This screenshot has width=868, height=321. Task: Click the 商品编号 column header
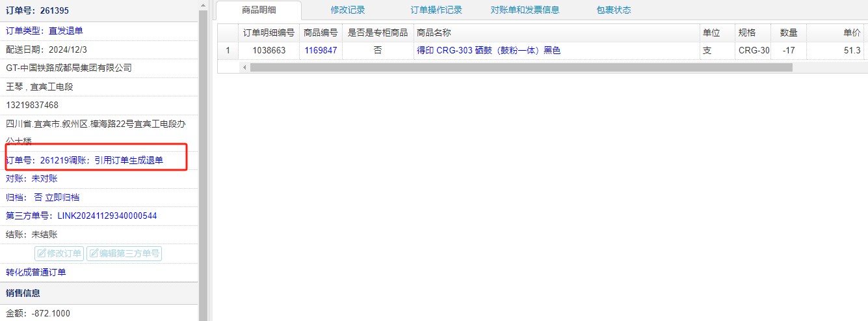coord(321,33)
